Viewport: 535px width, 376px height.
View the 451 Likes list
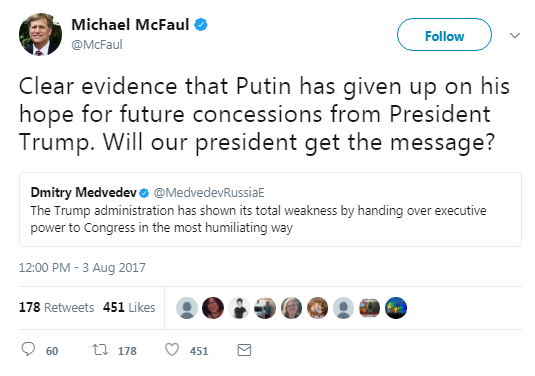pos(129,307)
